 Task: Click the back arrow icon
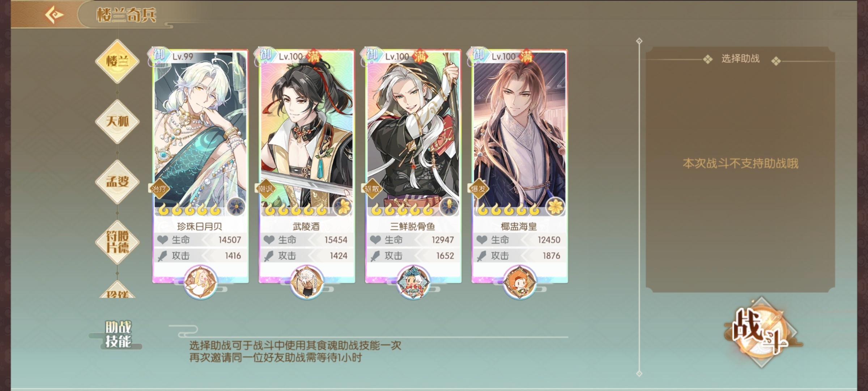pyautogui.click(x=54, y=15)
